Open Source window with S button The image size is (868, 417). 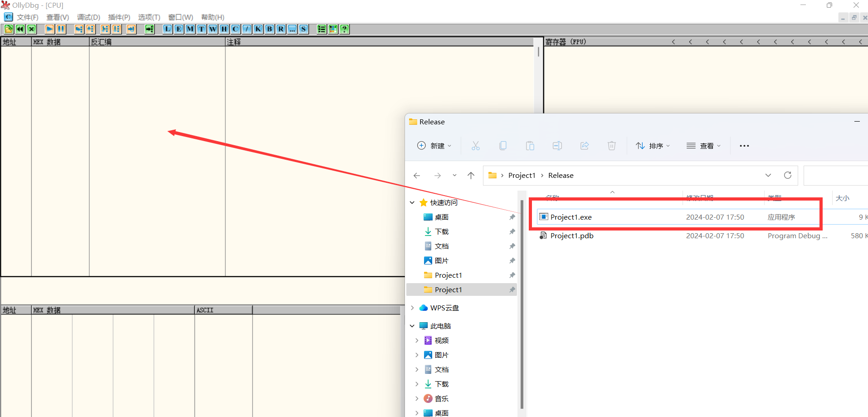point(304,29)
